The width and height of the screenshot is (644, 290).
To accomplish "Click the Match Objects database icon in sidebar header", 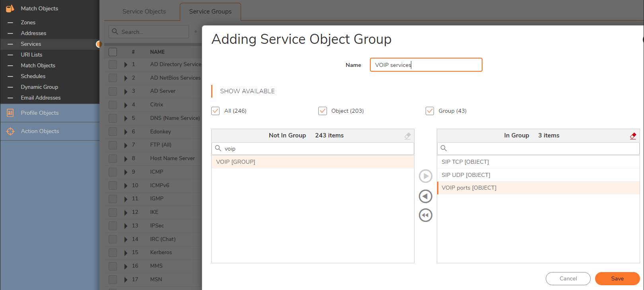I will [10, 8].
